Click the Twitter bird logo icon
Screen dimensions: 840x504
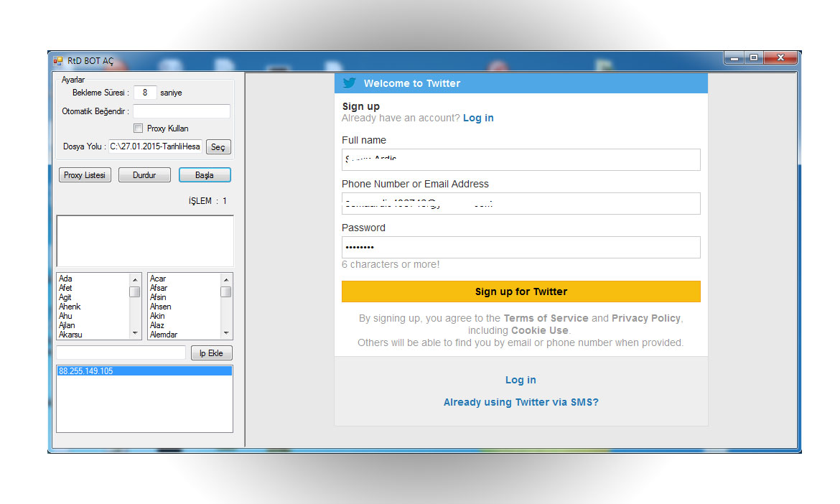point(350,83)
